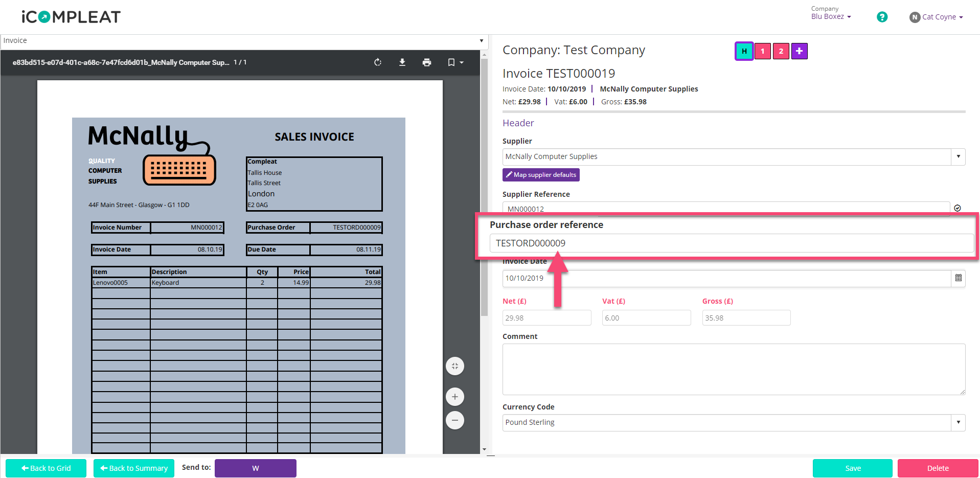Click the Net amount field
The image size is (980, 478).
pyautogui.click(x=546, y=318)
